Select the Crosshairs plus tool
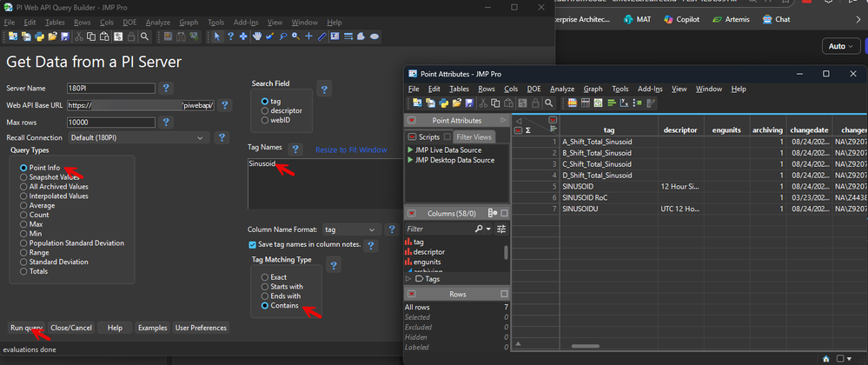 pyautogui.click(x=308, y=36)
